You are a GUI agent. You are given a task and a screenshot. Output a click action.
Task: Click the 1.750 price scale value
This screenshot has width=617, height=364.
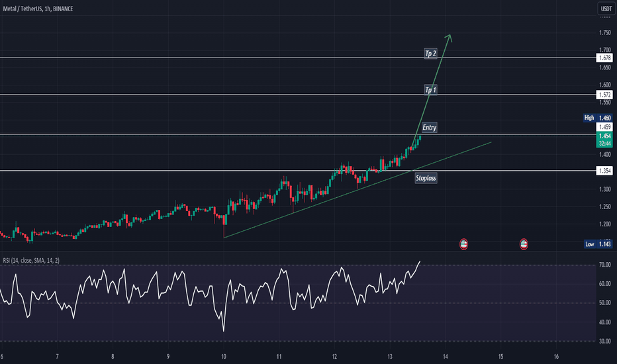click(x=605, y=32)
